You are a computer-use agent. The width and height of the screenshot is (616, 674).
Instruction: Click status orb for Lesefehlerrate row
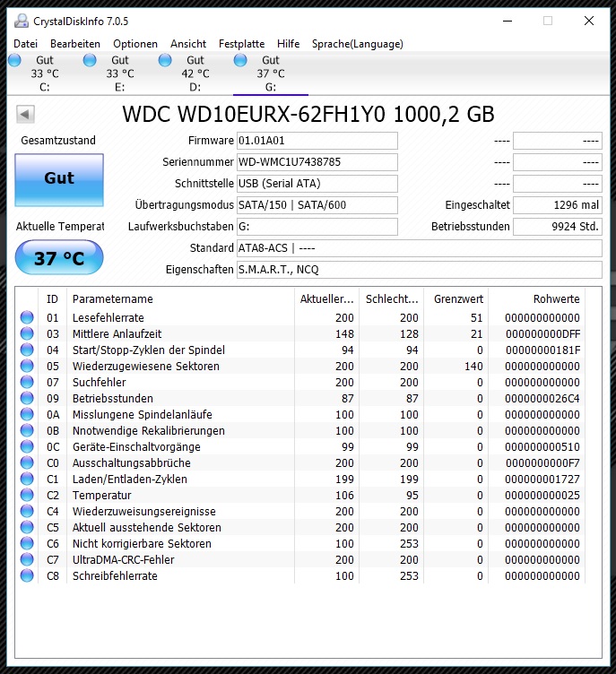tap(27, 317)
